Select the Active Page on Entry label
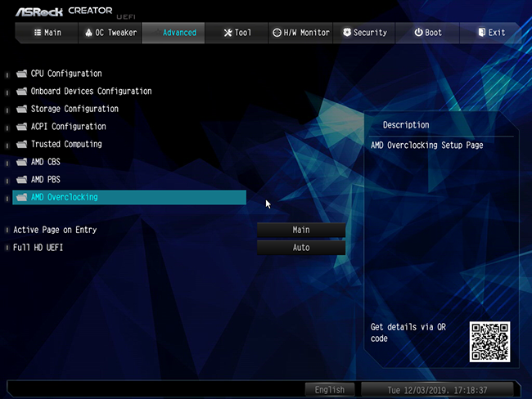 55,230
